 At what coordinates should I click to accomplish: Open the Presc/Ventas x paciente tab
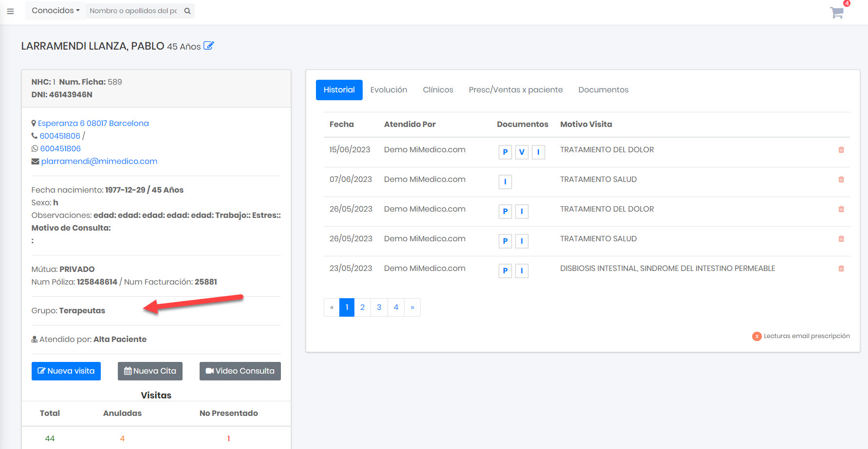516,90
